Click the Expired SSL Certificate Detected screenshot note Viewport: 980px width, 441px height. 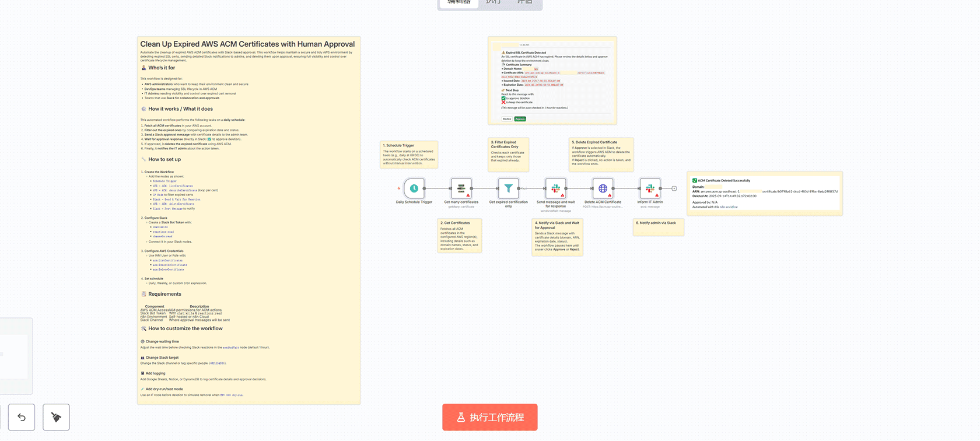pyautogui.click(x=552, y=80)
